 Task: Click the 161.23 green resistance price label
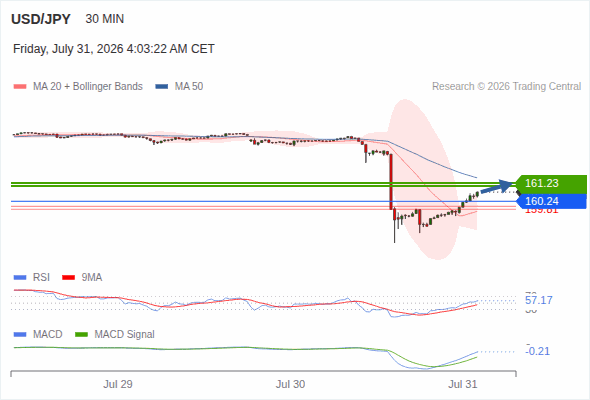(551, 183)
